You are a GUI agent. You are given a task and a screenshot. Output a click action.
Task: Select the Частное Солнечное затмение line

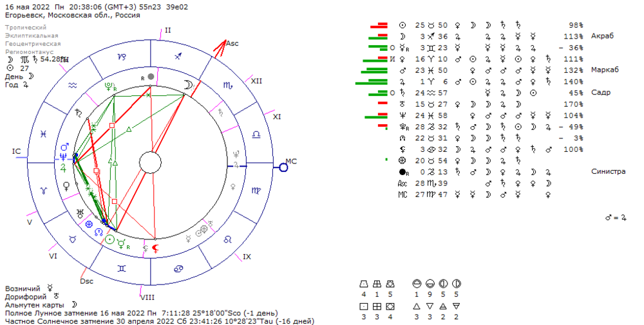pyautogui.click(x=159, y=321)
